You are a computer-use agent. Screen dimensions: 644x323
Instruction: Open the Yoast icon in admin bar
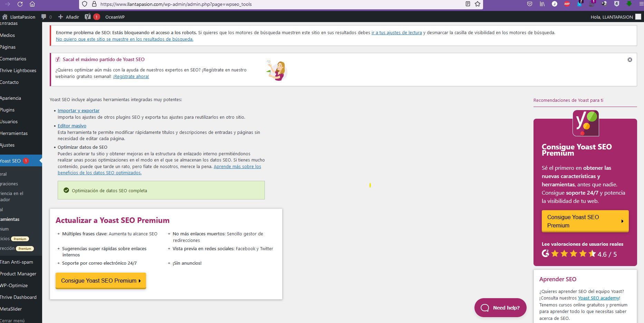point(88,17)
